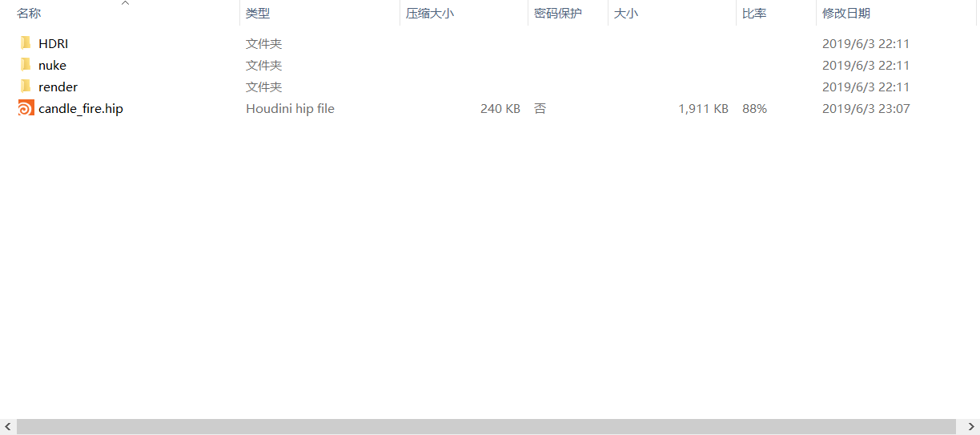Select the candle_fire.hip file name
Viewport: 980px width, 435px height.
tap(81, 108)
